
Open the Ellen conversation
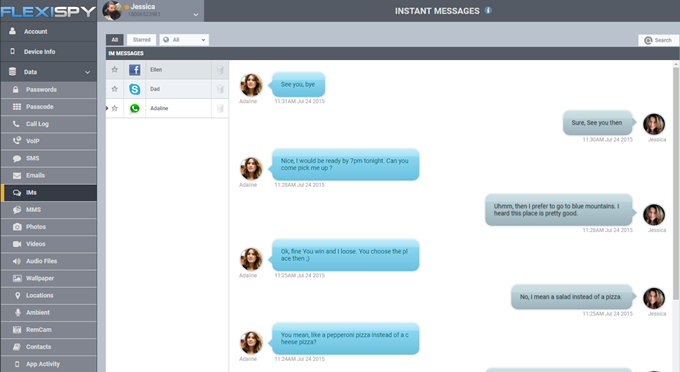(x=167, y=70)
